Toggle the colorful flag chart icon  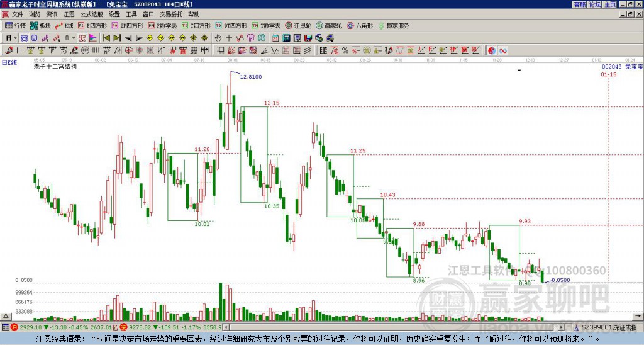[93, 38]
